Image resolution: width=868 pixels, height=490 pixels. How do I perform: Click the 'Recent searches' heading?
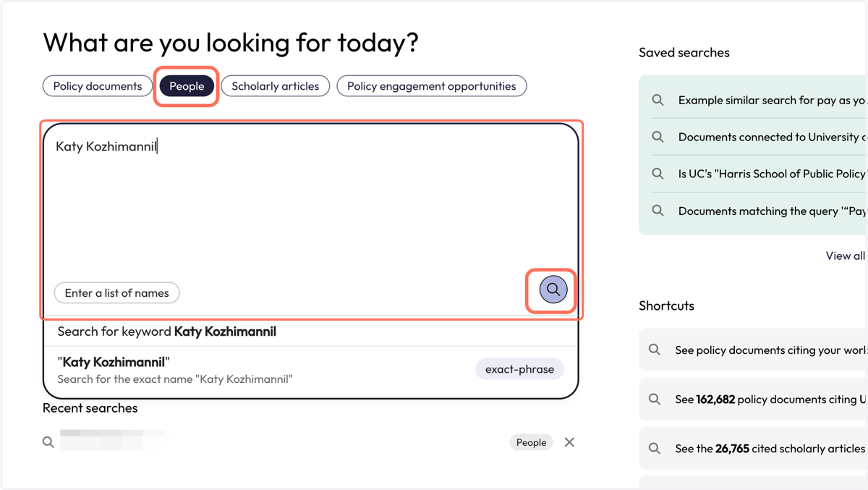point(90,408)
